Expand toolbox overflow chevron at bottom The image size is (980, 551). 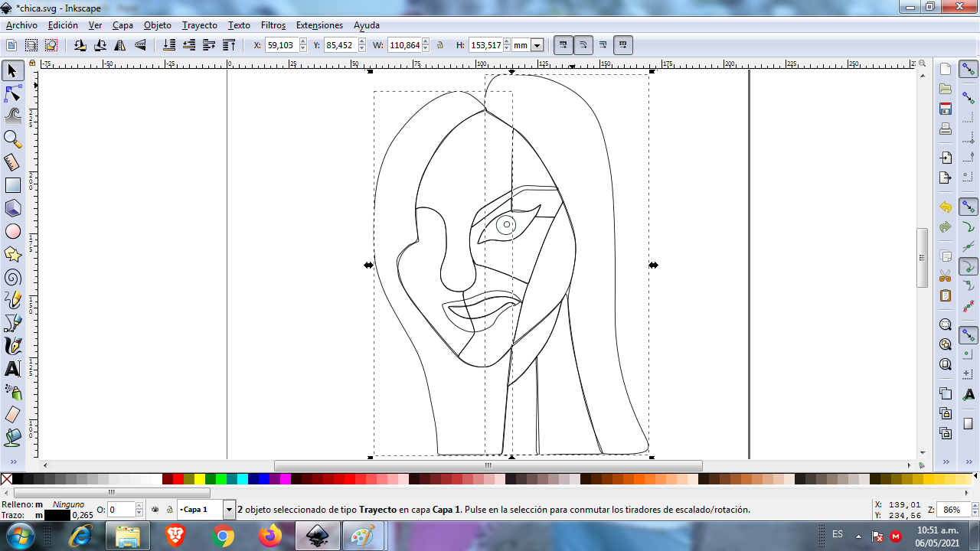click(x=12, y=462)
